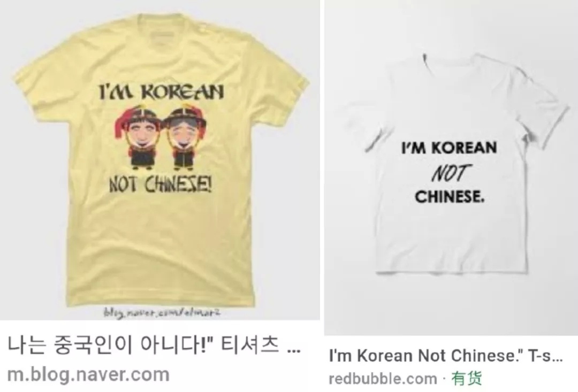Click the green 有货 in-stock label
Image resolution: width=578 pixels, height=392 pixels.
coord(467,379)
